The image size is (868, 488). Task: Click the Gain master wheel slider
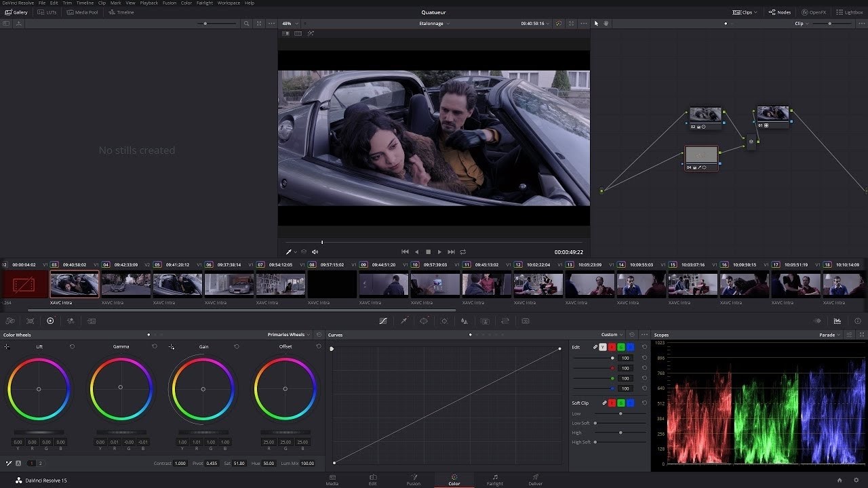point(203,432)
